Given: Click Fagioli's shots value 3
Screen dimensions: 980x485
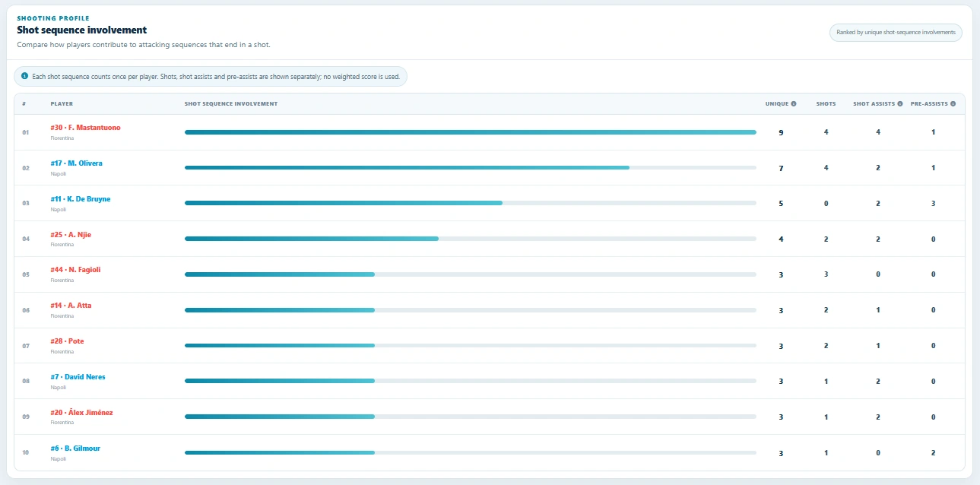Looking at the screenshot, I should click(x=826, y=274).
